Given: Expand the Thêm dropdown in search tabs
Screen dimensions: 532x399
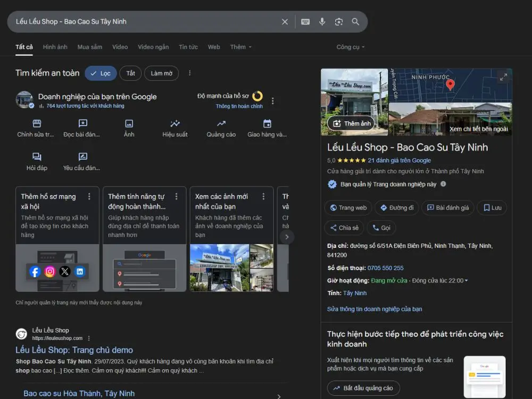Looking at the screenshot, I should [241, 47].
